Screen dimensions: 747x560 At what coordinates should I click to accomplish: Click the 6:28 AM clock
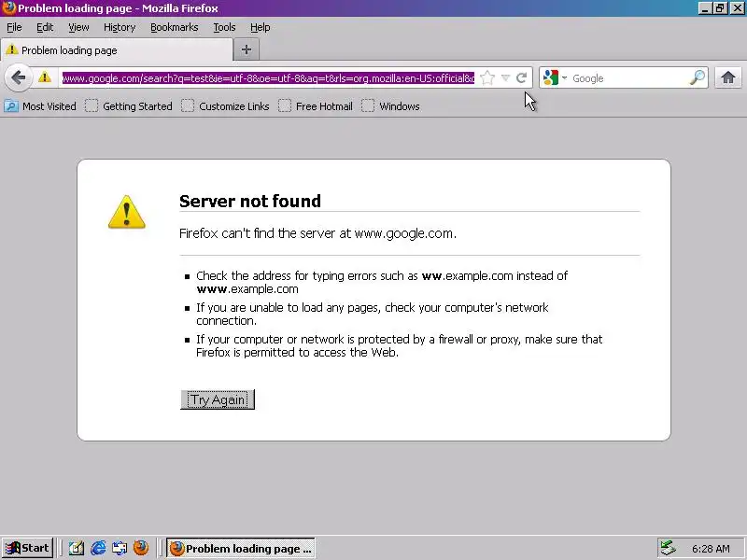click(x=711, y=549)
